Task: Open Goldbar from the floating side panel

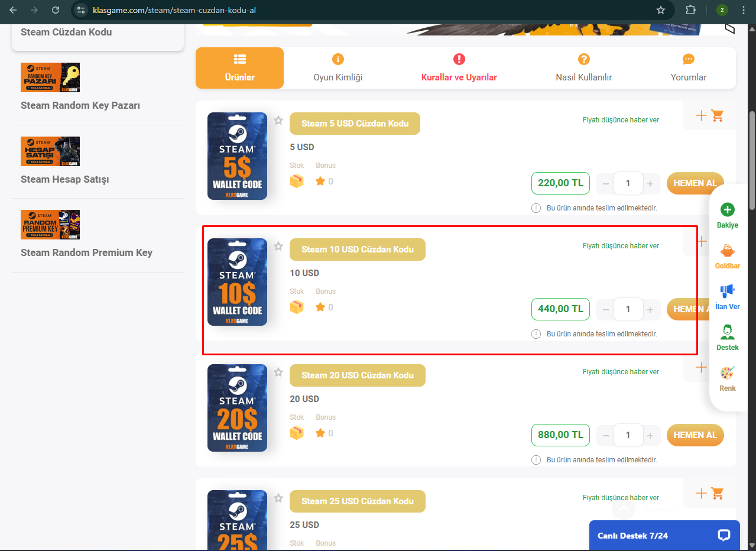Action: point(728,256)
